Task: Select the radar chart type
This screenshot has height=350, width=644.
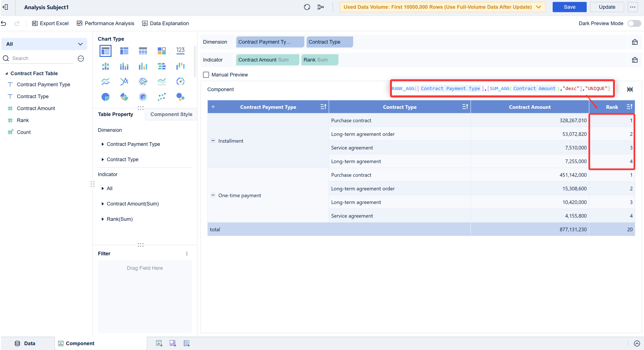Action: 143,81
